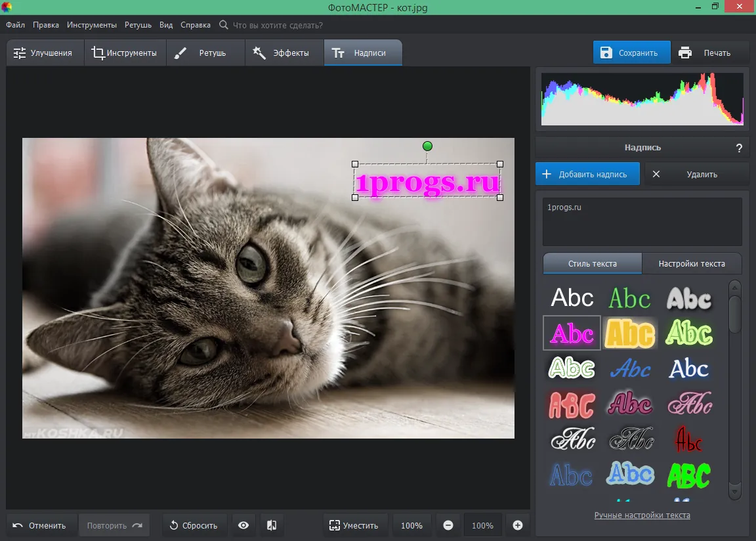The width and height of the screenshot is (756, 541).
Task: Select the red glowing ABC style
Action: tap(572, 404)
